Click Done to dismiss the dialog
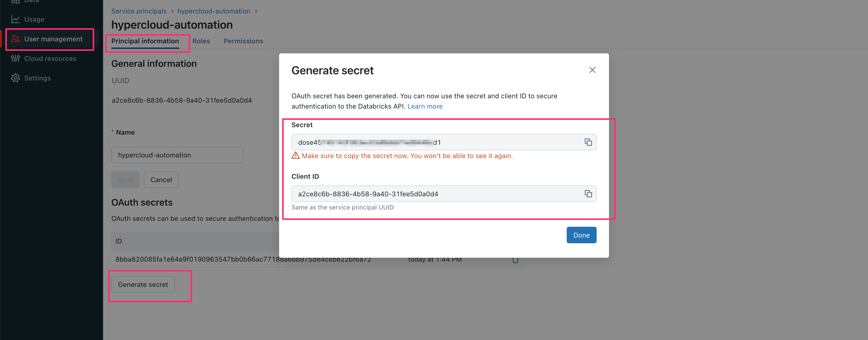This screenshot has height=340, width=868. 581,235
